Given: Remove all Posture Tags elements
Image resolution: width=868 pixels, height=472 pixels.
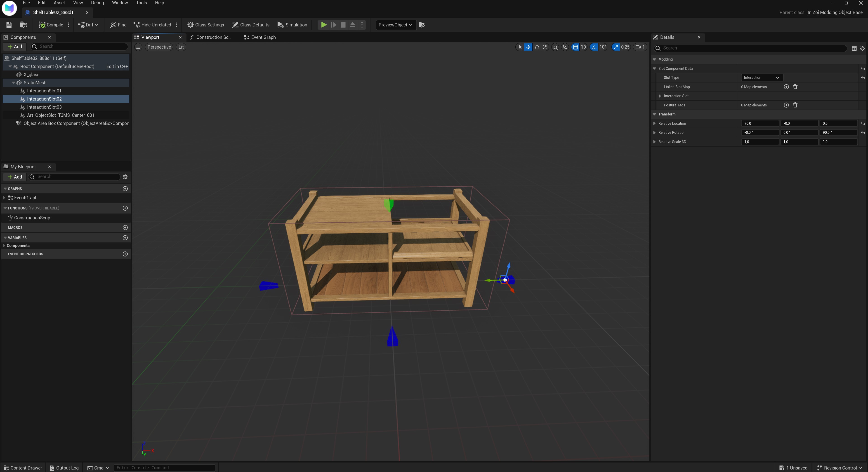Looking at the screenshot, I should tap(795, 105).
